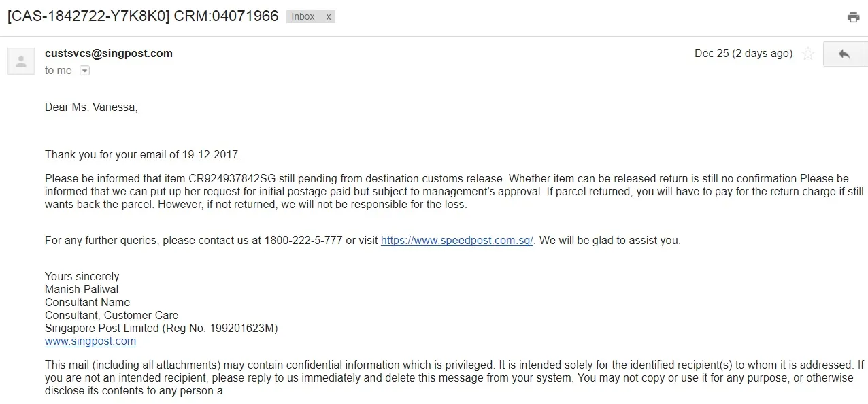Click the print all icon
Screen dimensions: 868x404
click(853, 18)
